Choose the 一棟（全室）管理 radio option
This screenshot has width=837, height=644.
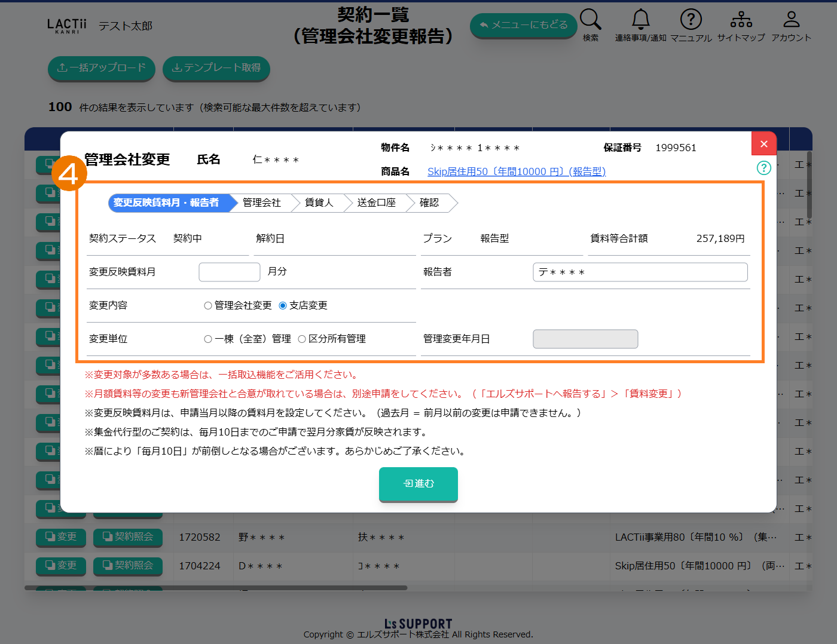pyautogui.click(x=208, y=339)
